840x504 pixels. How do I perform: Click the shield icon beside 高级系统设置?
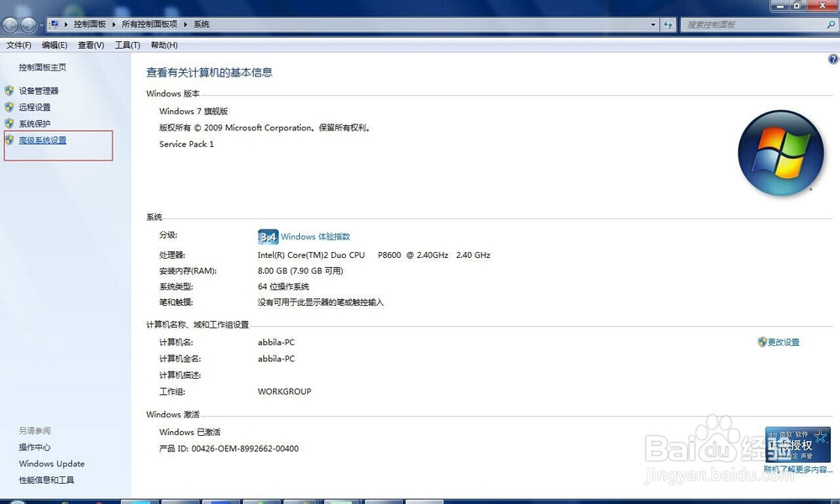pyautogui.click(x=9, y=139)
